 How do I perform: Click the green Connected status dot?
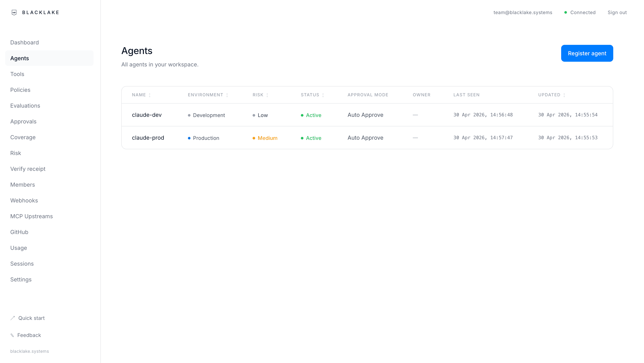pos(565,13)
